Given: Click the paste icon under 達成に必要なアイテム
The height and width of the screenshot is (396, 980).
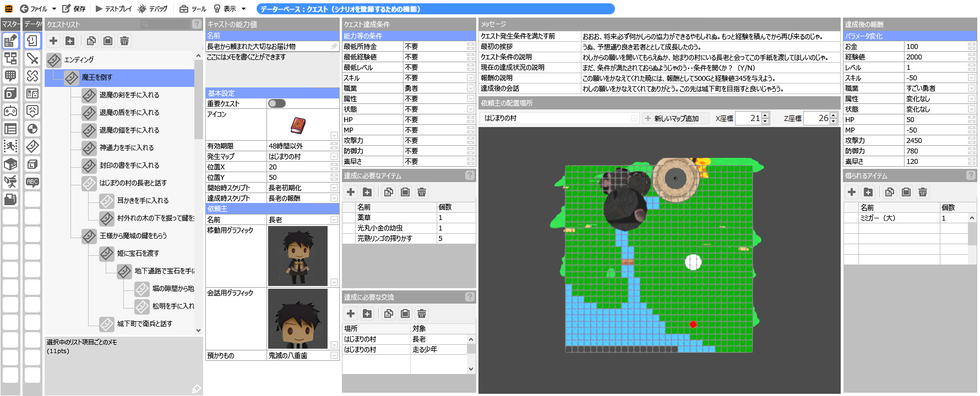Looking at the screenshot, I should click(405, 192).
